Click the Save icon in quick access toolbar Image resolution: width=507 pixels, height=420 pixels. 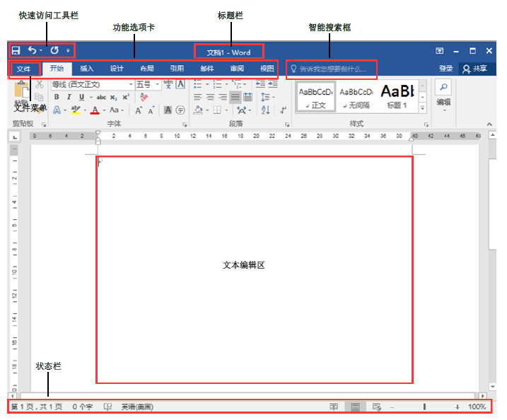(x=16, y=51)
